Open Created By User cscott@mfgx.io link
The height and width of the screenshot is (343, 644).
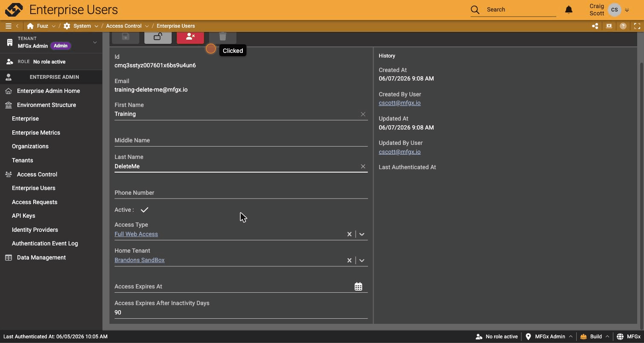[400, 103]
